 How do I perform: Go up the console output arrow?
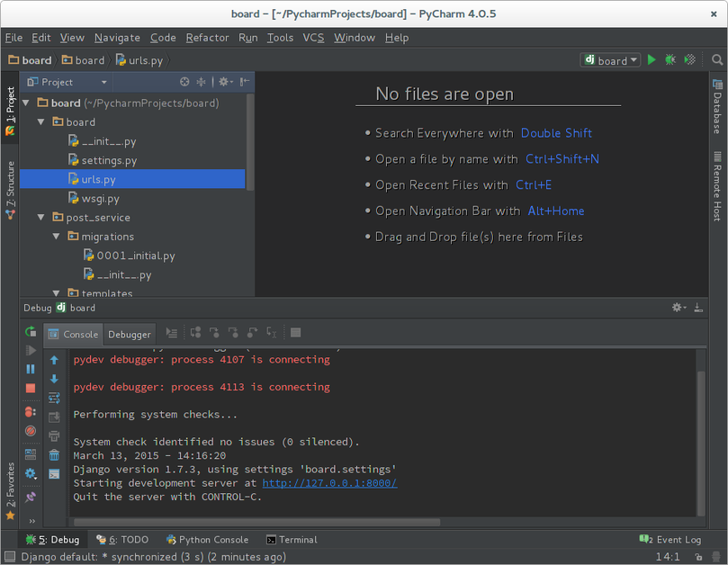tap(54, 360)
